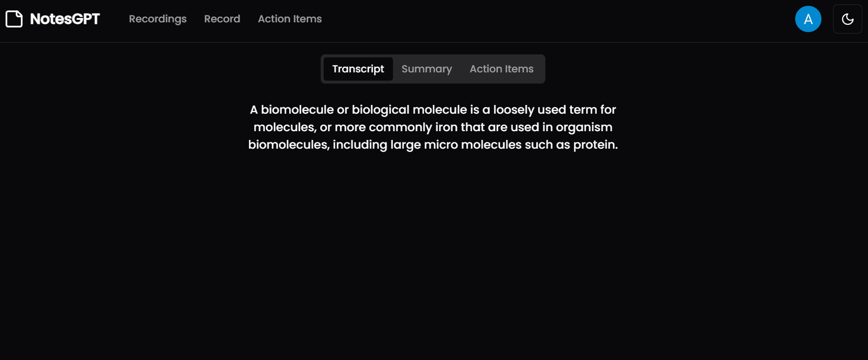Image resolution: width=868 pixels, height=360 pixels.
Task: Toggle dark mode with the moon icon
Action: click(x=847, y=19)
